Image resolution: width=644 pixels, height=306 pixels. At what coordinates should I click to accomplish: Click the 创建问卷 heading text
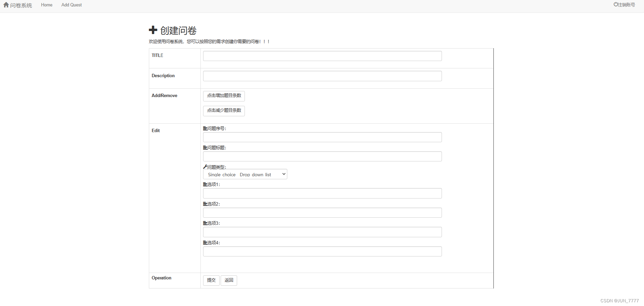pyautogui.click(x=179, y=30)
